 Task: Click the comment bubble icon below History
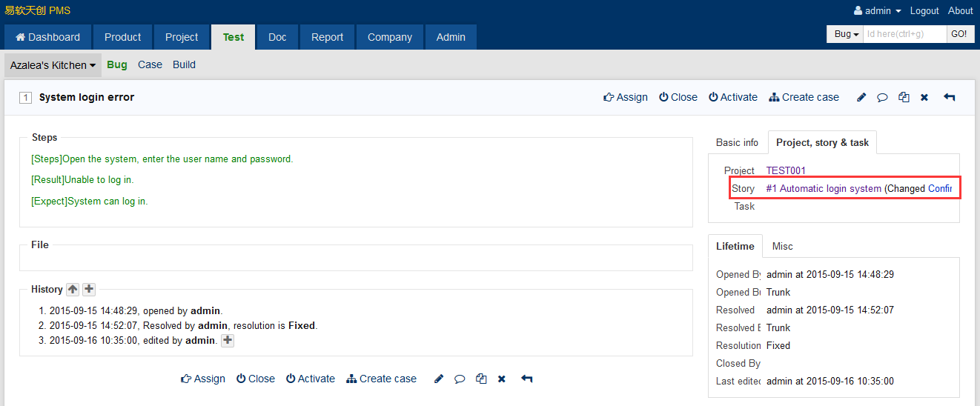(x=460, y=379)
